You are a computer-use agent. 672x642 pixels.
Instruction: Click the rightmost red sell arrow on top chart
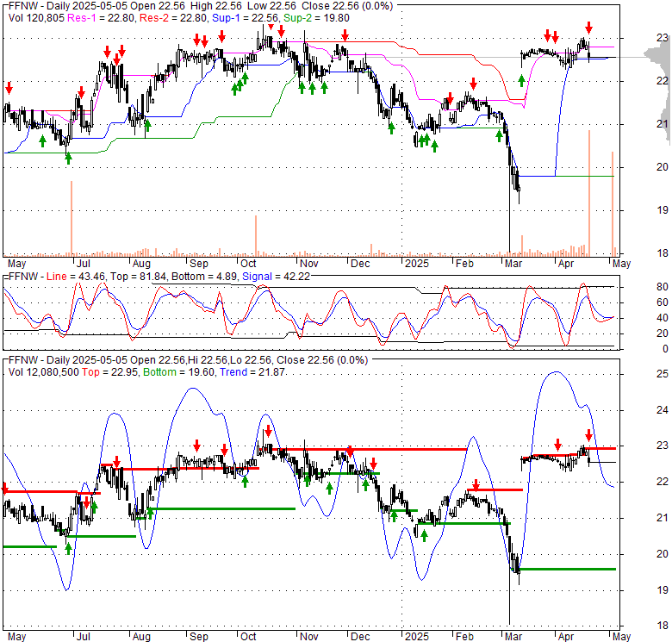pyautogui.click(x=588, y=28)
